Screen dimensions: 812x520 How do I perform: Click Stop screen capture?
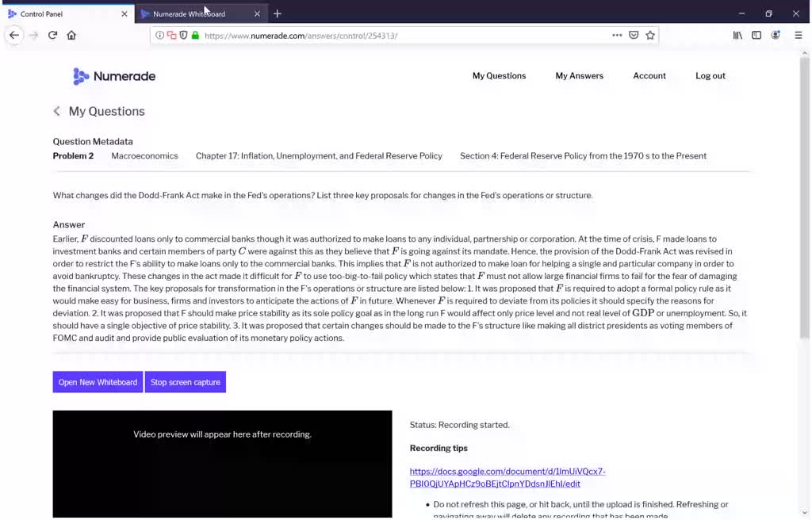tap(185, 381)
